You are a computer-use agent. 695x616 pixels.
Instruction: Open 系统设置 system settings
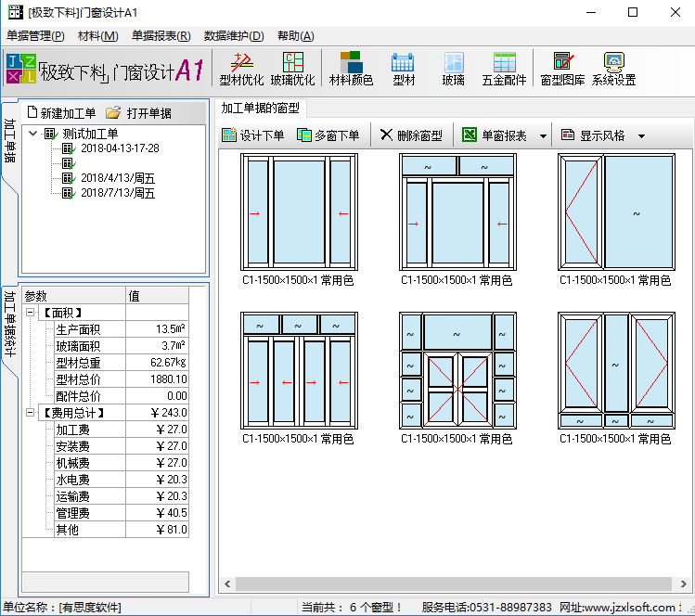click(614, 69)
